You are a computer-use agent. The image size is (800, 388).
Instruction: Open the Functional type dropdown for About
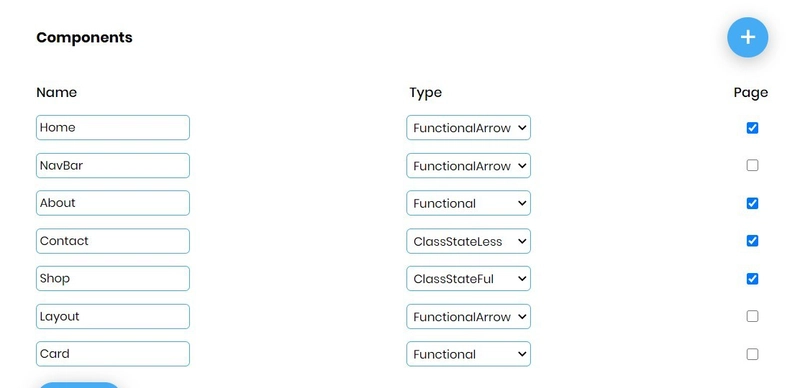point(468,203)
